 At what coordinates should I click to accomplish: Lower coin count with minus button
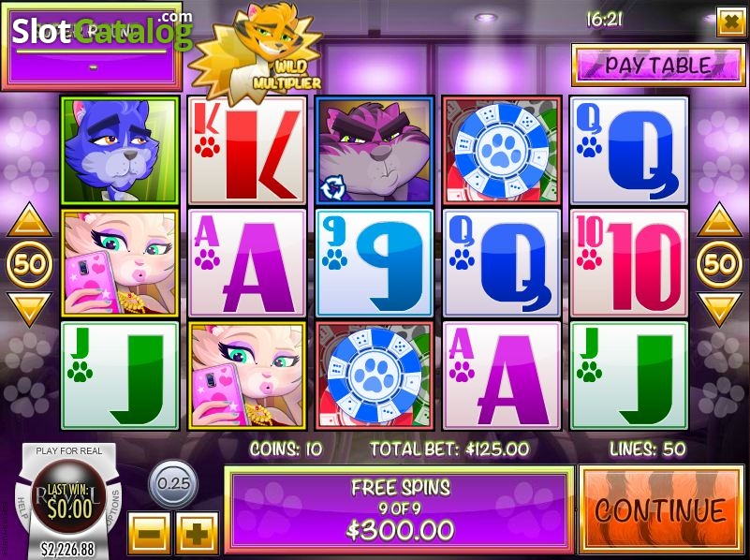point(149,533)
